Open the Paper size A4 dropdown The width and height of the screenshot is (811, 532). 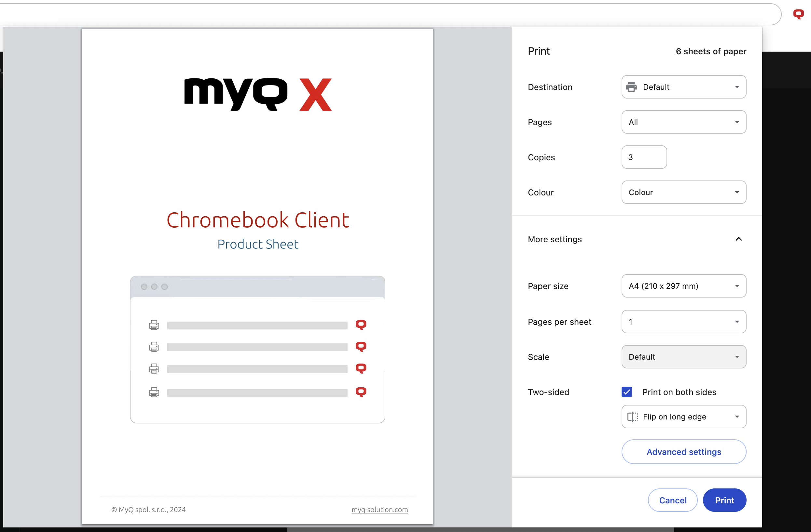683,286
